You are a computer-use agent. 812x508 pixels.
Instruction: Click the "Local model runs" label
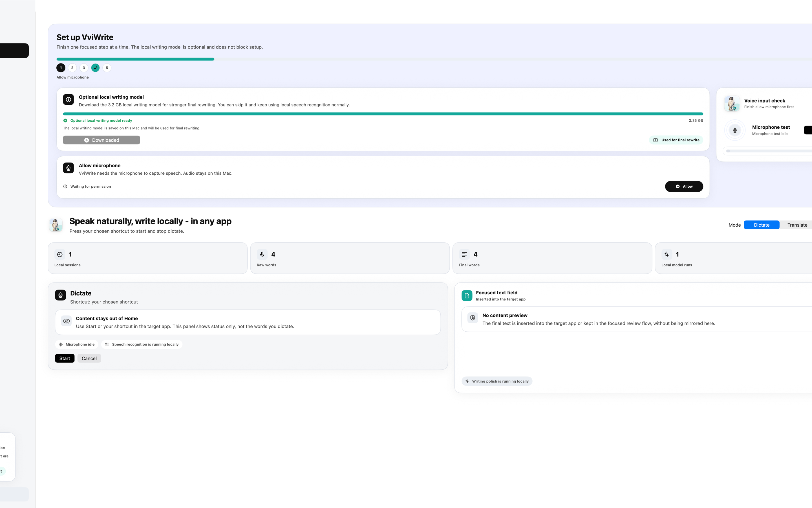pyautogui.click(x=676, y=265)
